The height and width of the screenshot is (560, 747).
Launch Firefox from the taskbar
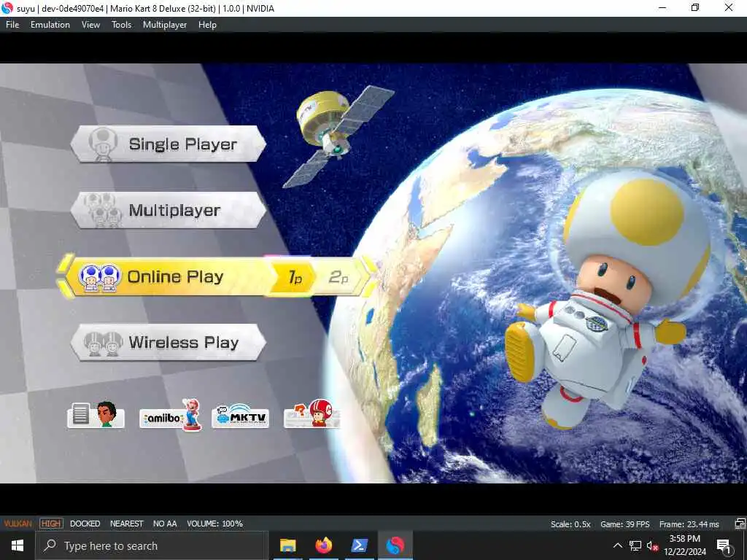(323, 545)
